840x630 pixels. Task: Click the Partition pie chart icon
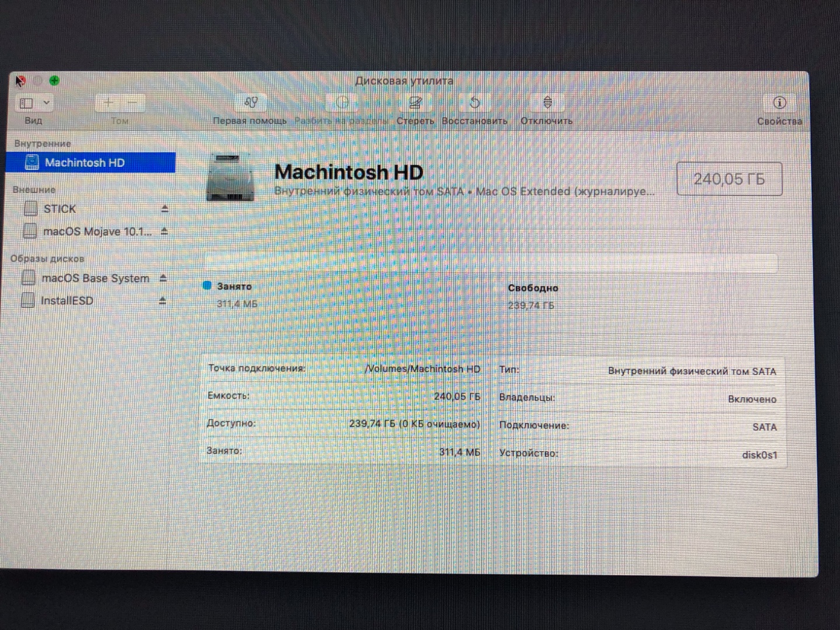(x=342, y=103)
